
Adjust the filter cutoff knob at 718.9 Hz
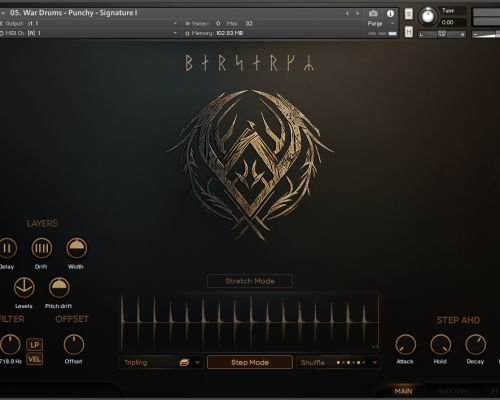coord(10,344)
